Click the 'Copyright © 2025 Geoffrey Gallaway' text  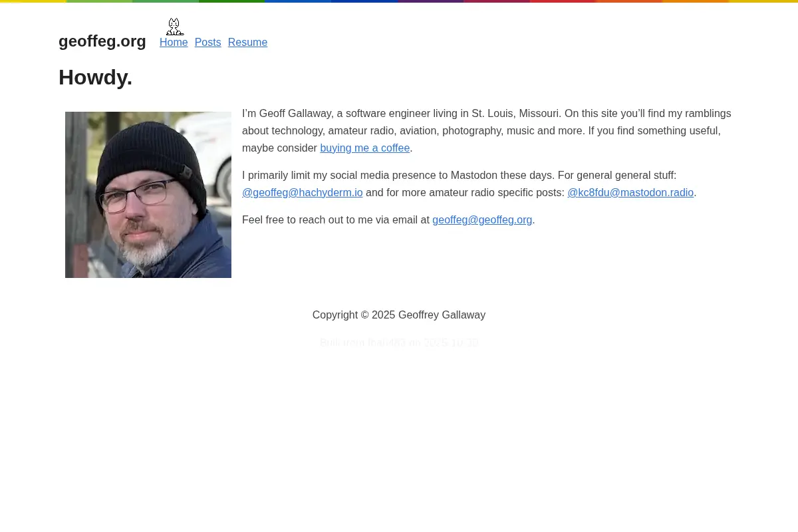(x=399, y=315)
